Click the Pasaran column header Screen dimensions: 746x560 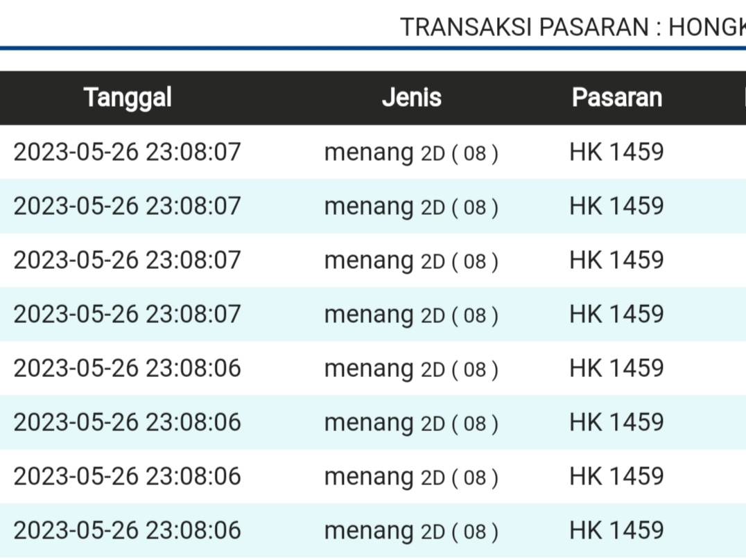pyautogui.click(x=616, y=98)
